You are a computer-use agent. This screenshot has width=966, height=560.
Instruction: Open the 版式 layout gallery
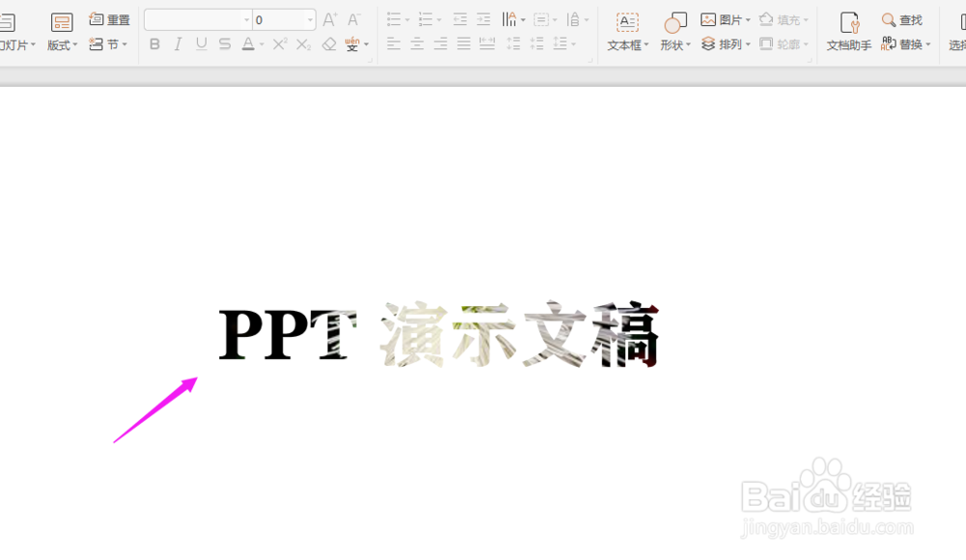click(x=62, y=32)
